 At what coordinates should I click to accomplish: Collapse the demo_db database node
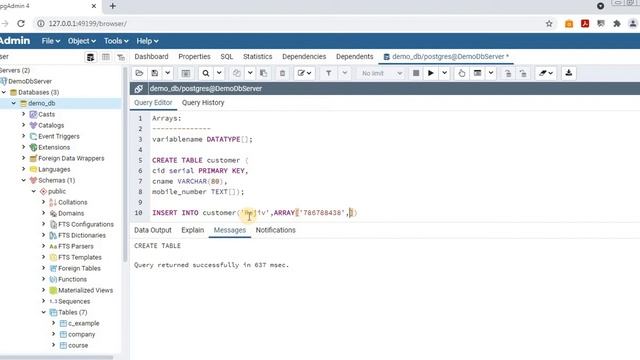pos(13,103)
